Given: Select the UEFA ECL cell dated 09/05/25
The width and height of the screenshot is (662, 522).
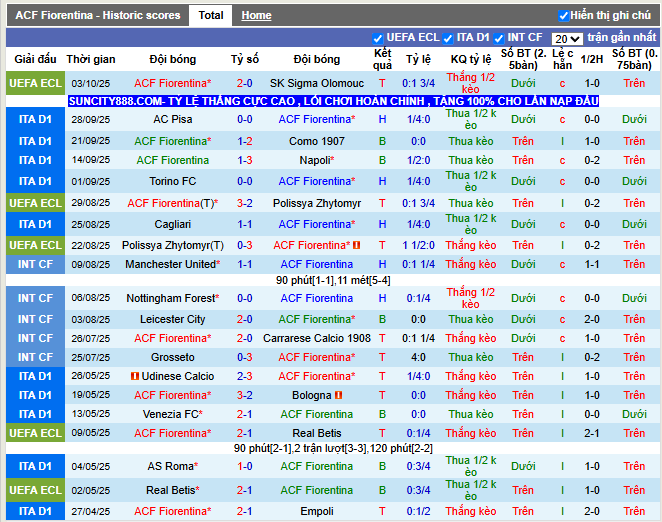Looking at the screenshot, I should coord(35,433).
